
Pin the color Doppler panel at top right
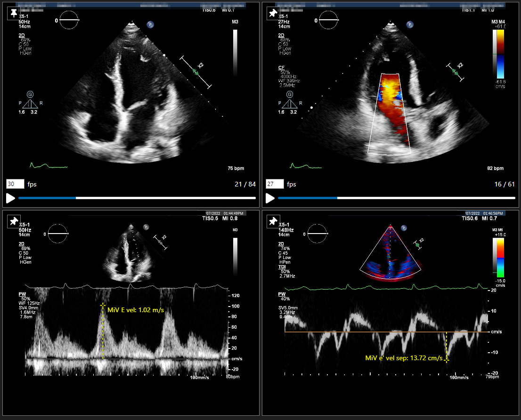(x=273, y=13)
